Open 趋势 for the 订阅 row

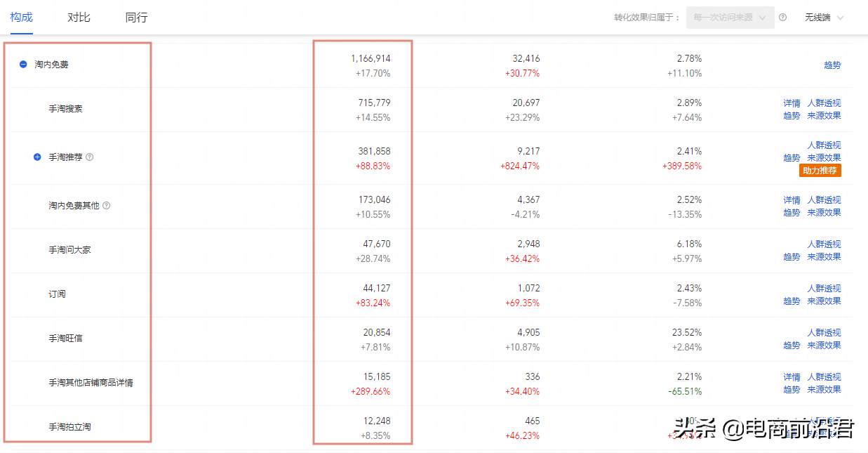(792, 301)
